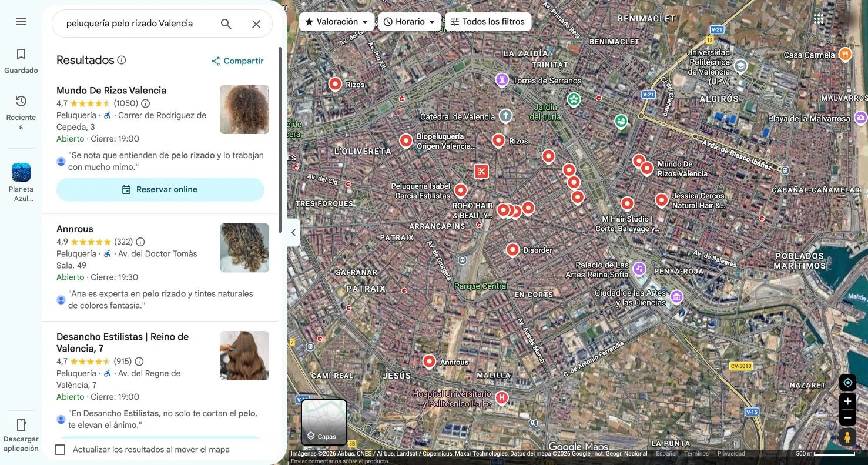The image size is (868, 465).
Task: Click the Reservar online button
Action: (160, 189)
